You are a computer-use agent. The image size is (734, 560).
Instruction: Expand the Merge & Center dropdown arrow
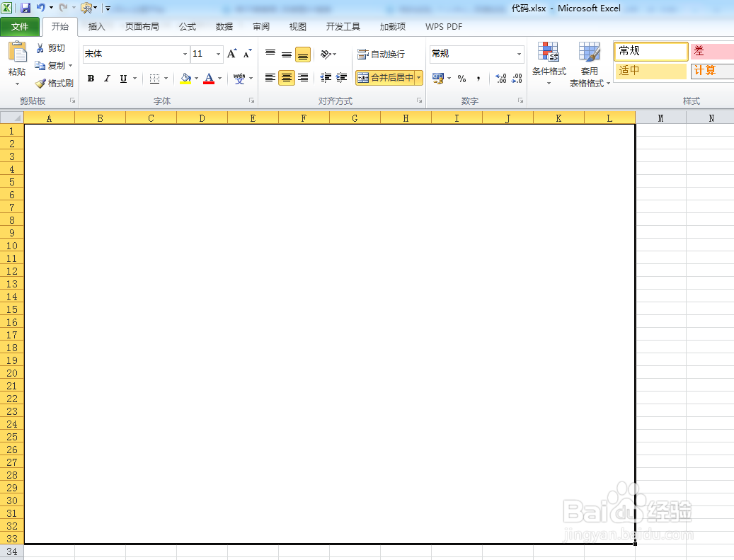pyautogui.click(x=418, y=78)
